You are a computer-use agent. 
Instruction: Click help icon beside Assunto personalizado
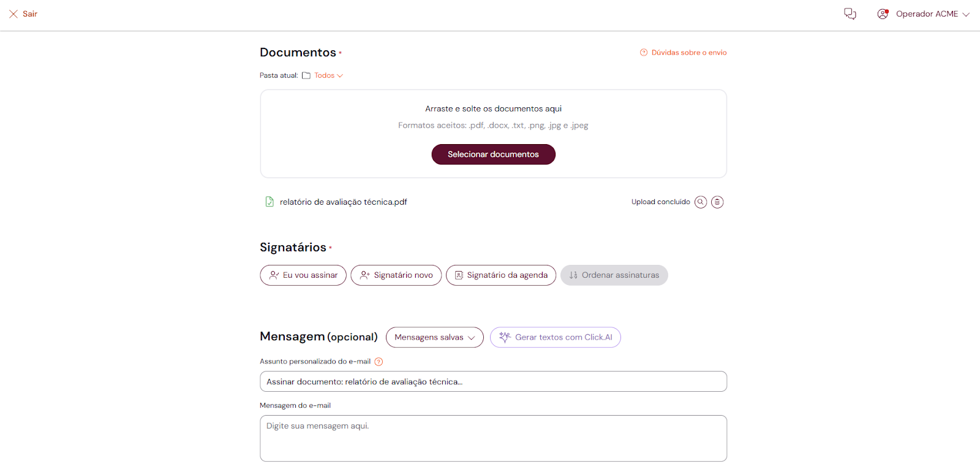[379, 362]
